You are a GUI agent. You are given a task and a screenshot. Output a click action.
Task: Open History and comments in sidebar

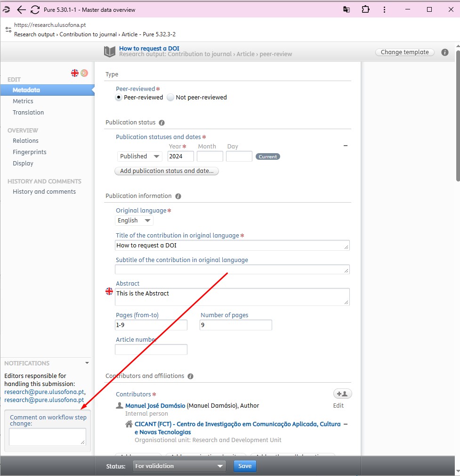pos(44,192)
